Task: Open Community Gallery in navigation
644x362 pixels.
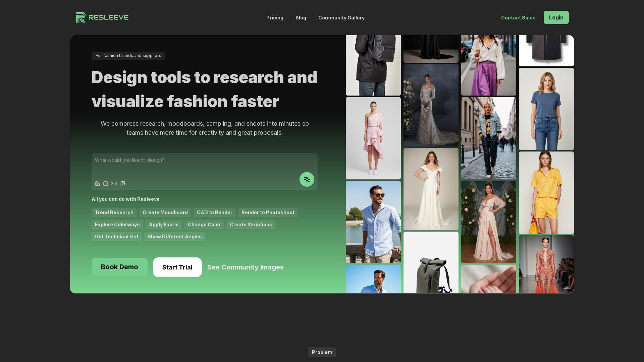Action: pyautogui.click(x=341, y=18)
